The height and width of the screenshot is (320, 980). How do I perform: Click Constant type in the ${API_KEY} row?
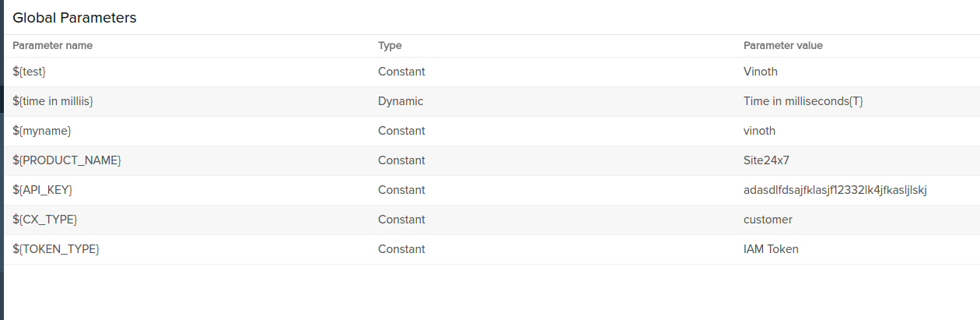click(x=401, y=190)
